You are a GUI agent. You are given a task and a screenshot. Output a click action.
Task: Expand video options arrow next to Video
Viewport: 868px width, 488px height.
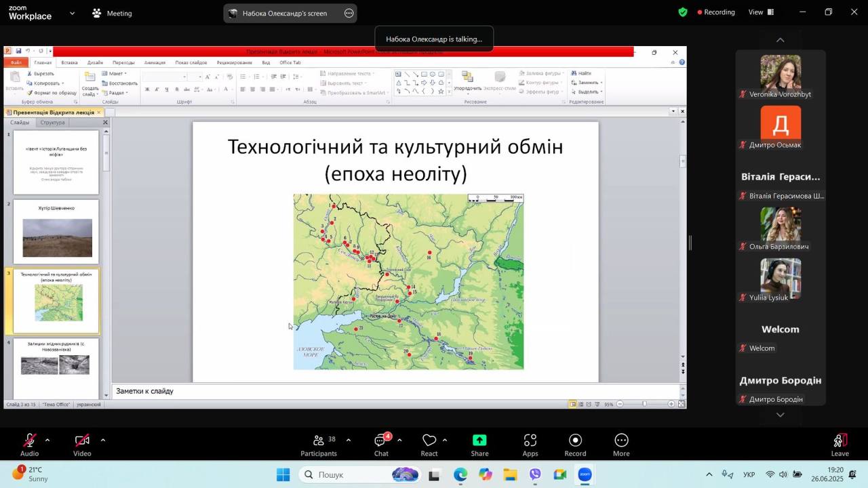103,440
